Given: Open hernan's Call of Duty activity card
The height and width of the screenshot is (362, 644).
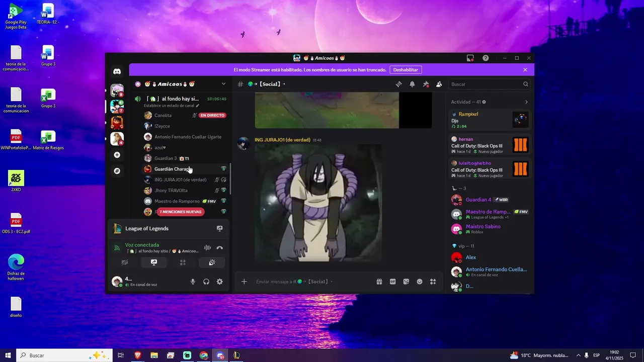Looking at the screenshot, I should pyautogui.click(x=490, y=145).
